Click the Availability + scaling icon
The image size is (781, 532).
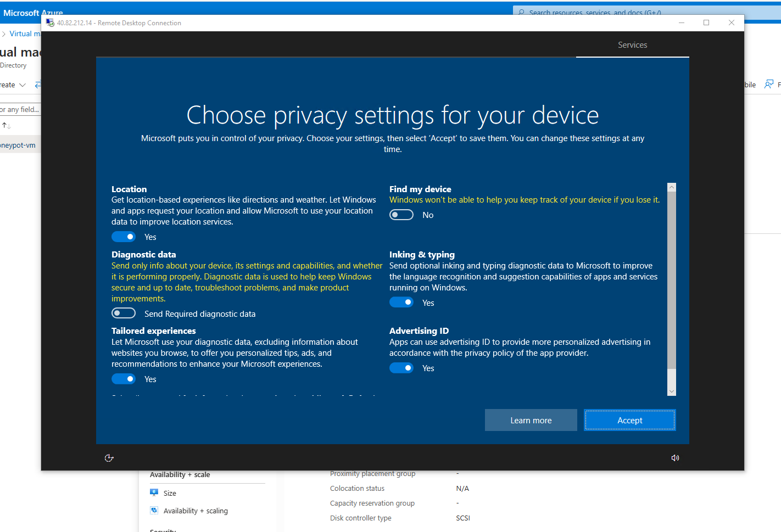[x=154, y=510]
